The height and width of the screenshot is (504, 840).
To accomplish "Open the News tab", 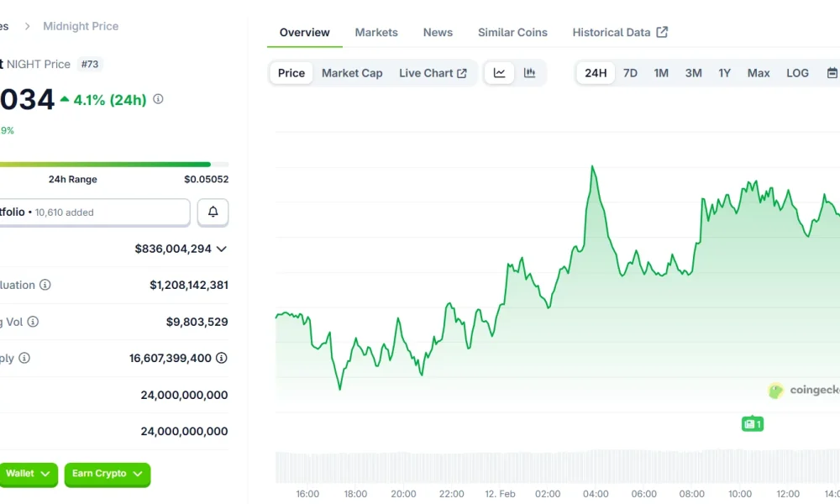I will point(438,32).
